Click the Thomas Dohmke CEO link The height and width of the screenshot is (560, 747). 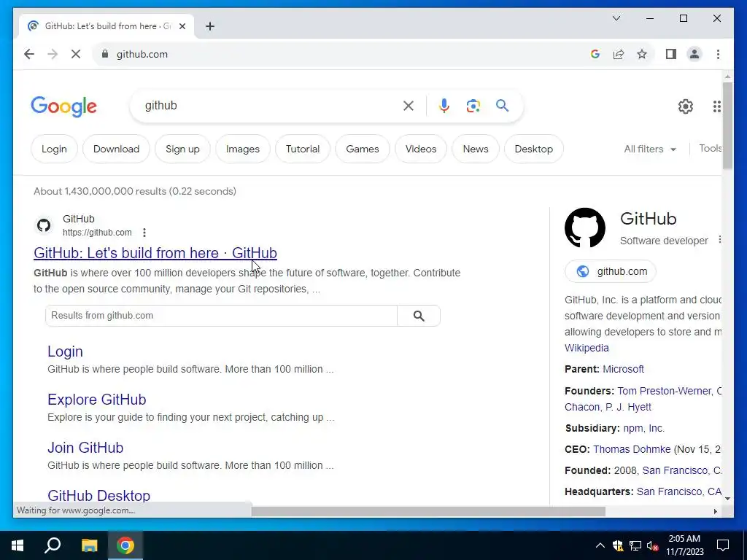point(632,449)
